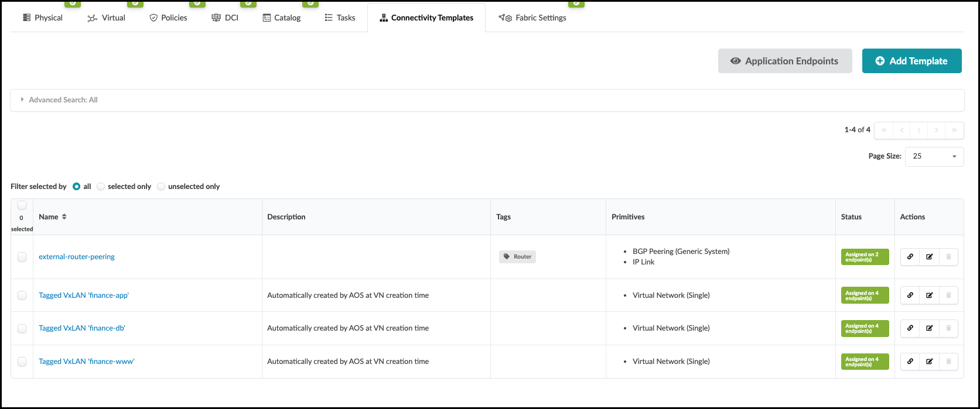Sort table by Name column arrow
The width and height of the screenshot is (980, 409).
tap(64, 216)
